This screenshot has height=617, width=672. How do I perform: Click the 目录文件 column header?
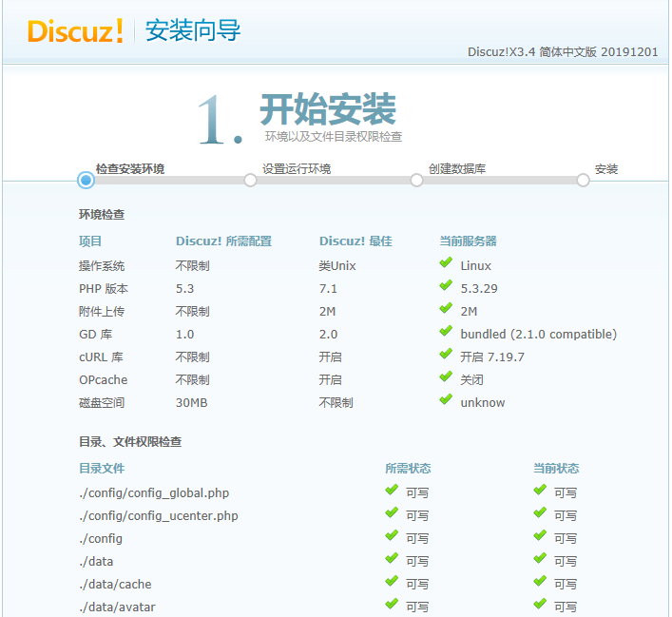click(x=102, y=469)
